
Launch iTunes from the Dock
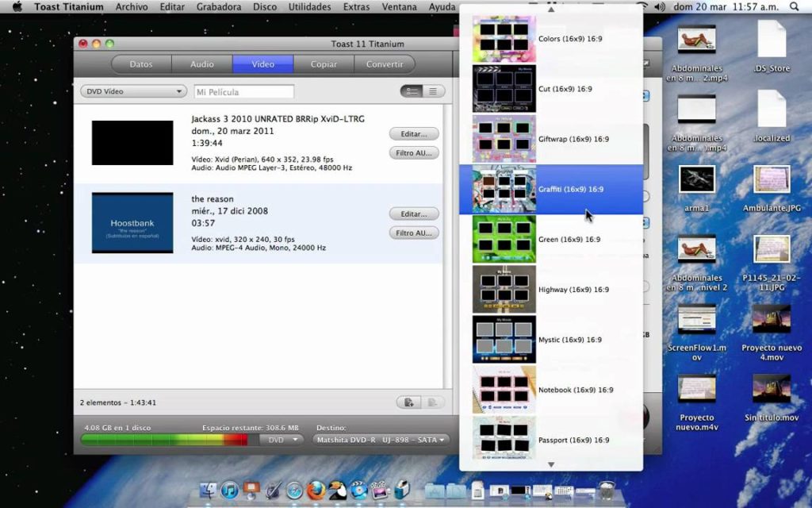click(x=229, y=491)
